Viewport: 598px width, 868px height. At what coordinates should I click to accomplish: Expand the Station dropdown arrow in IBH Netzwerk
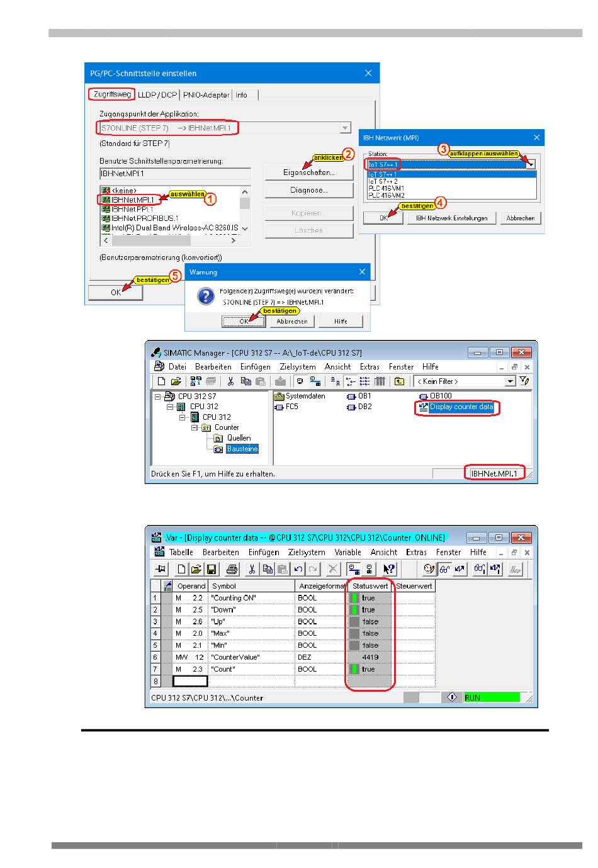pyautogui.click(x=531, y=164)
